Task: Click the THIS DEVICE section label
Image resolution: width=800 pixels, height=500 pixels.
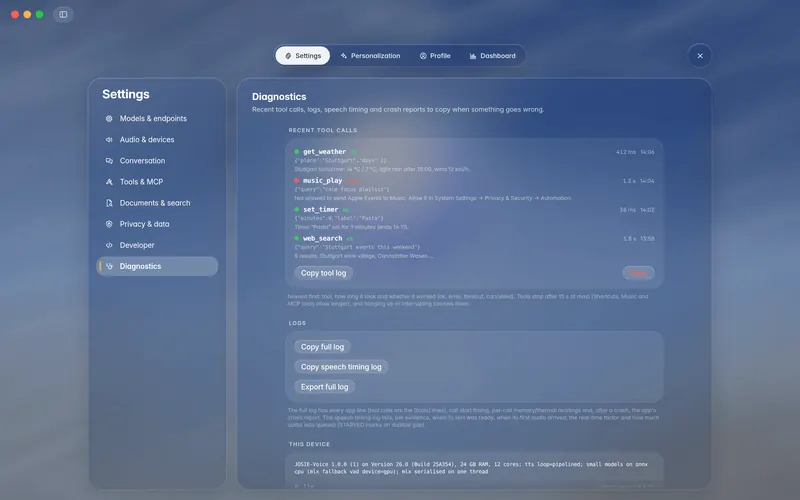Action: [309, 444]
